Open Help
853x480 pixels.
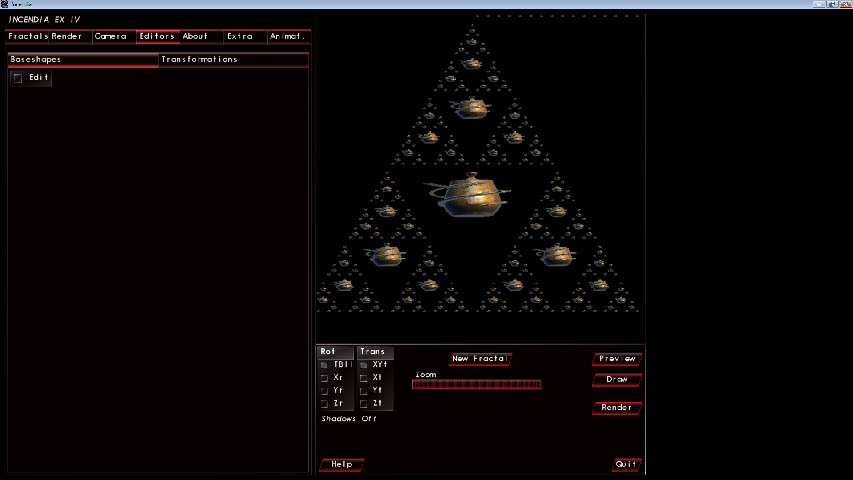342,464
